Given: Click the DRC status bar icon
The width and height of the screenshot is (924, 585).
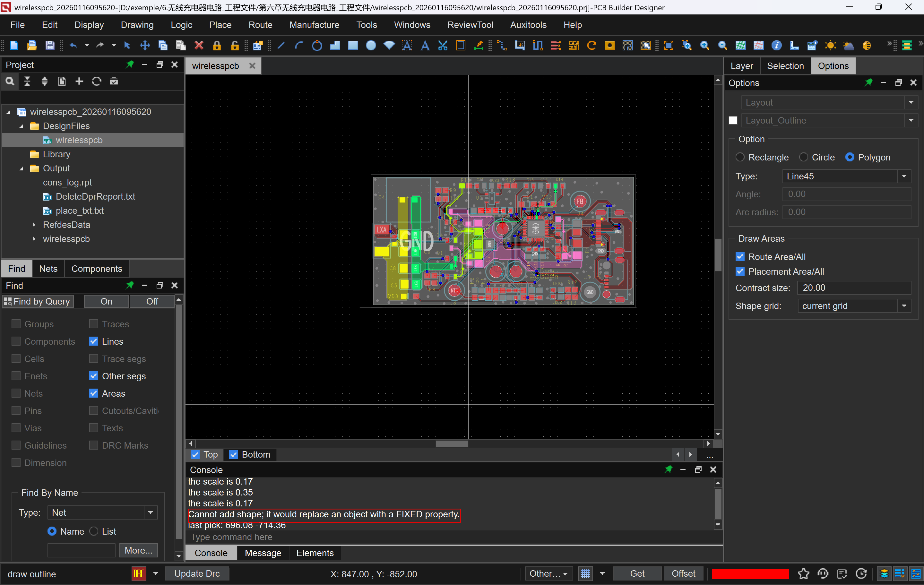Looking at the screenshot, I should tap(139, 573).
